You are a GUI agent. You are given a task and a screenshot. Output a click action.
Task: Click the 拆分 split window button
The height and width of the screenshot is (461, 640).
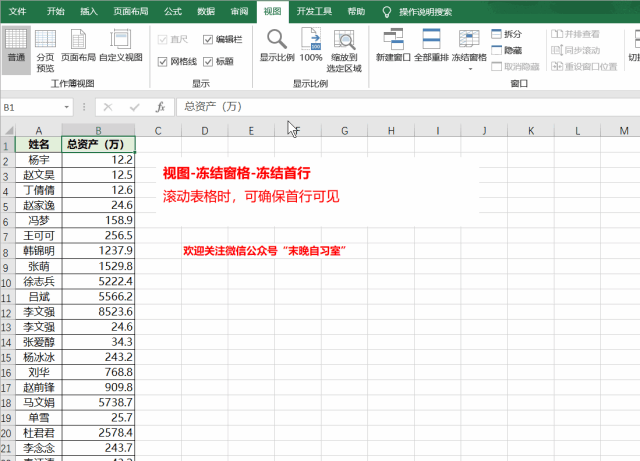(x=507, y=34)
